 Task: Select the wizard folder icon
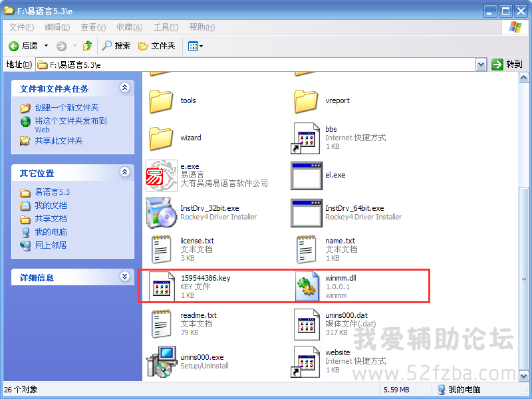(x=161, y=138)
